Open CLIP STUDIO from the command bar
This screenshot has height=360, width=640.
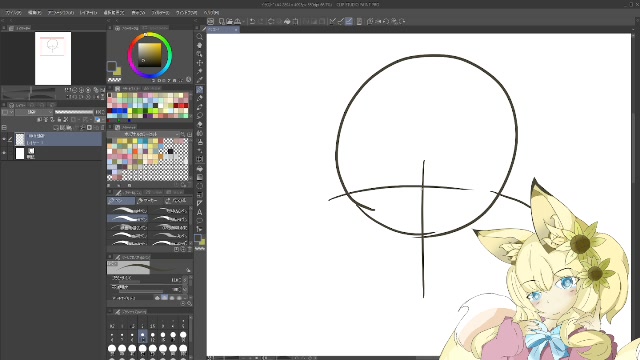pos(211,21)
